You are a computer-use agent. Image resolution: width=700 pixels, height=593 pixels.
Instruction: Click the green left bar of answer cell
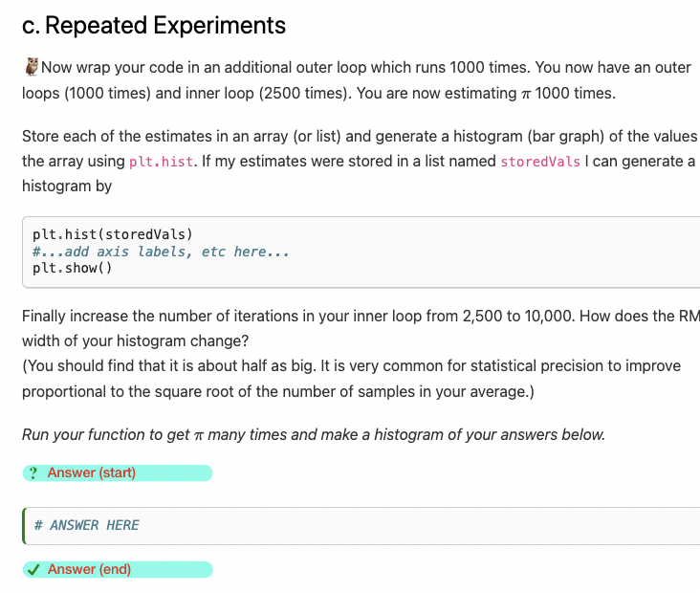[24, 526]
